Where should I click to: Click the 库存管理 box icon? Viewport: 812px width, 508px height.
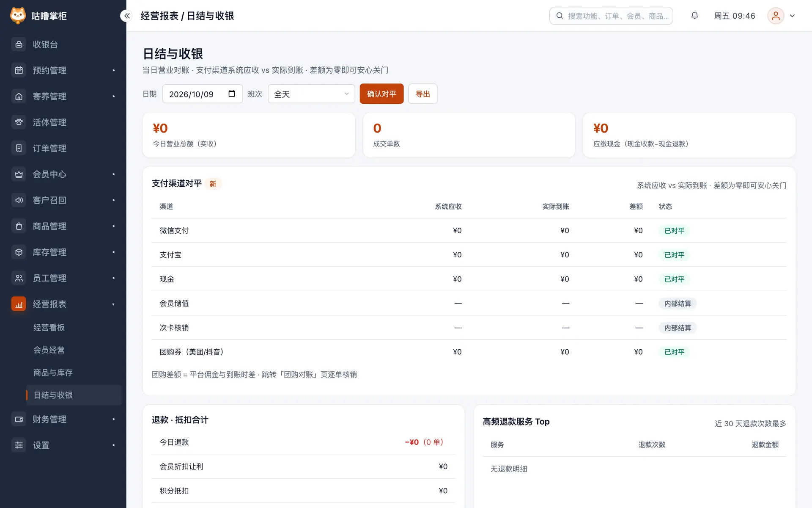pos(19,252)
